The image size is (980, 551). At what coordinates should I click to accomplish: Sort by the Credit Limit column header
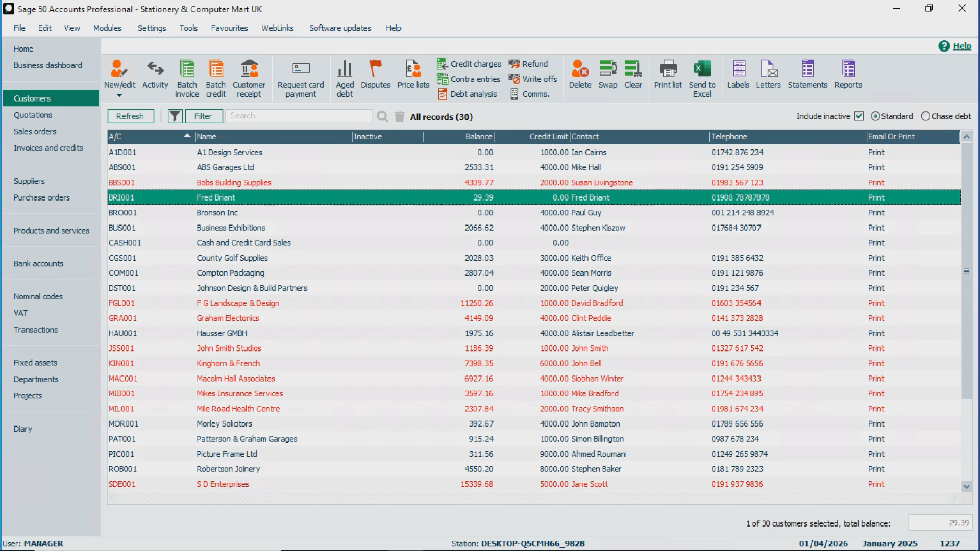click(x=532, y=137)
